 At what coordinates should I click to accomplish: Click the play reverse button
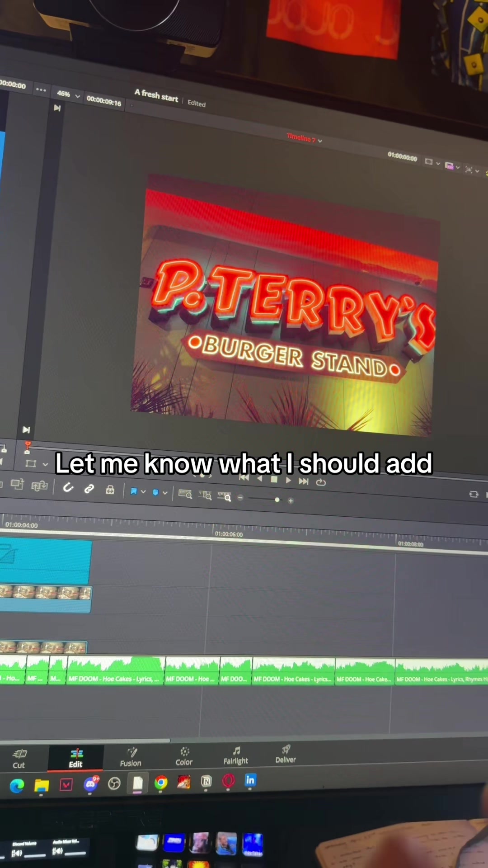(259, 478)
